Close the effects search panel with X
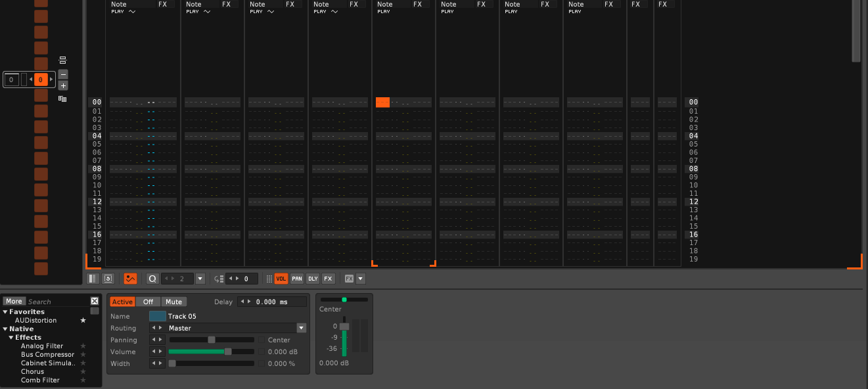868x389 pixels. [x=95, y=301]
